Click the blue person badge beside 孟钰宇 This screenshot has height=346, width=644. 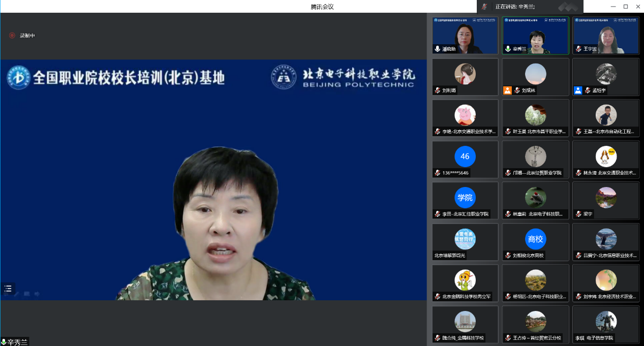pos(577,90)
